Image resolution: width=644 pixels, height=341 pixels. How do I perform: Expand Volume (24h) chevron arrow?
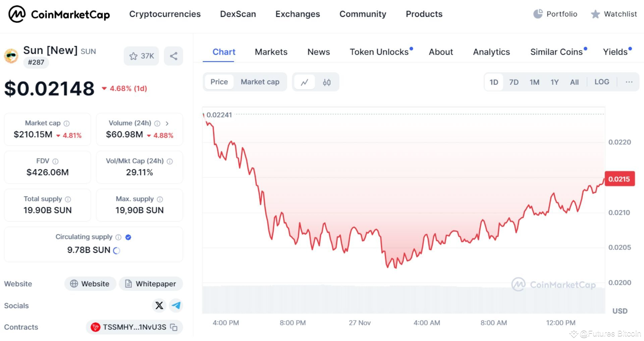pos(167,123)
